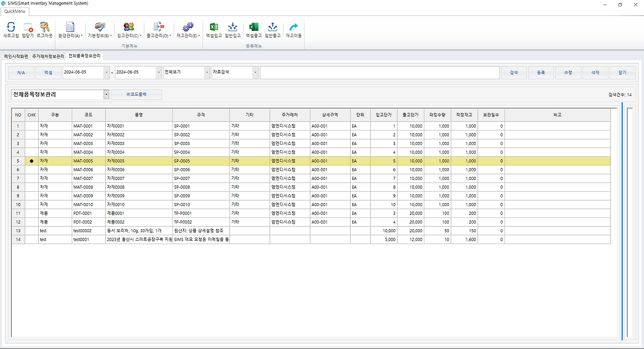Click the 코드 column header

pos(89,115)
